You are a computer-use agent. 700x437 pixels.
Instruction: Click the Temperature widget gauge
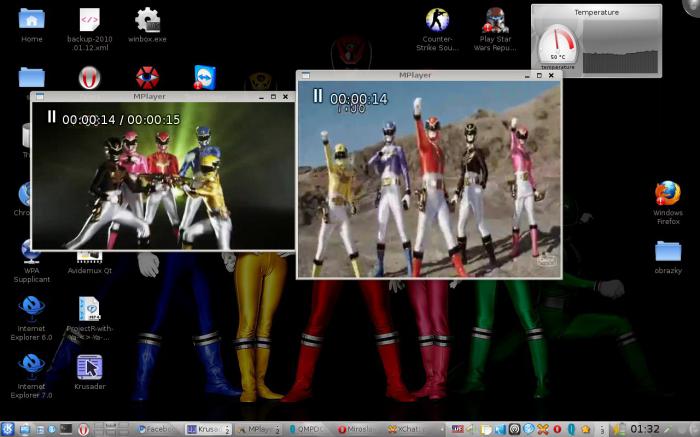click(558, 45)
